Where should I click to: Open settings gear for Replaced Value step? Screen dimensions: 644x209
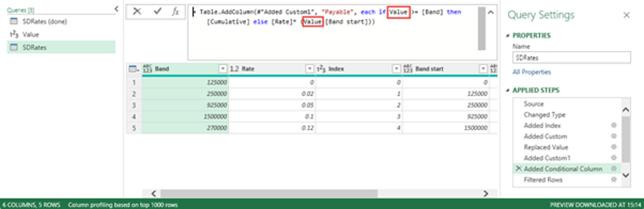point(613,147)
